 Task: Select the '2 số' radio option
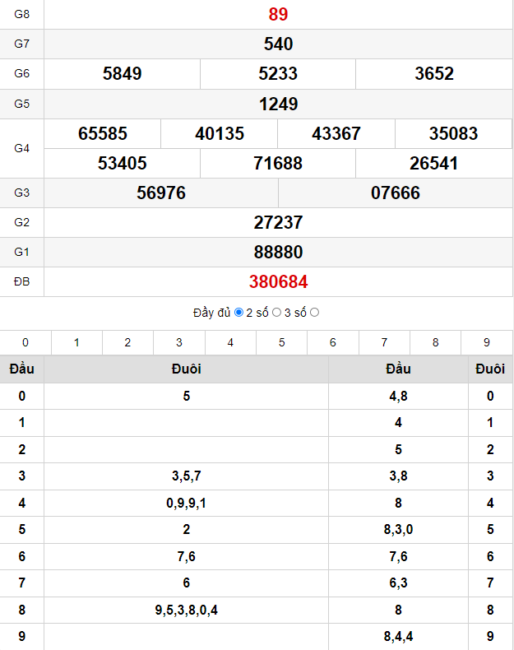pyautogui.click(x=276, y=313)
